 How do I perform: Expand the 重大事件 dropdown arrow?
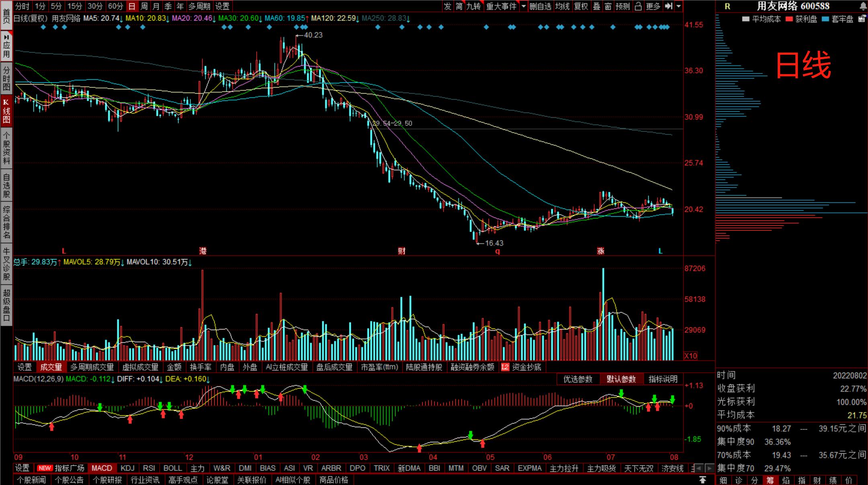(523, 6)
